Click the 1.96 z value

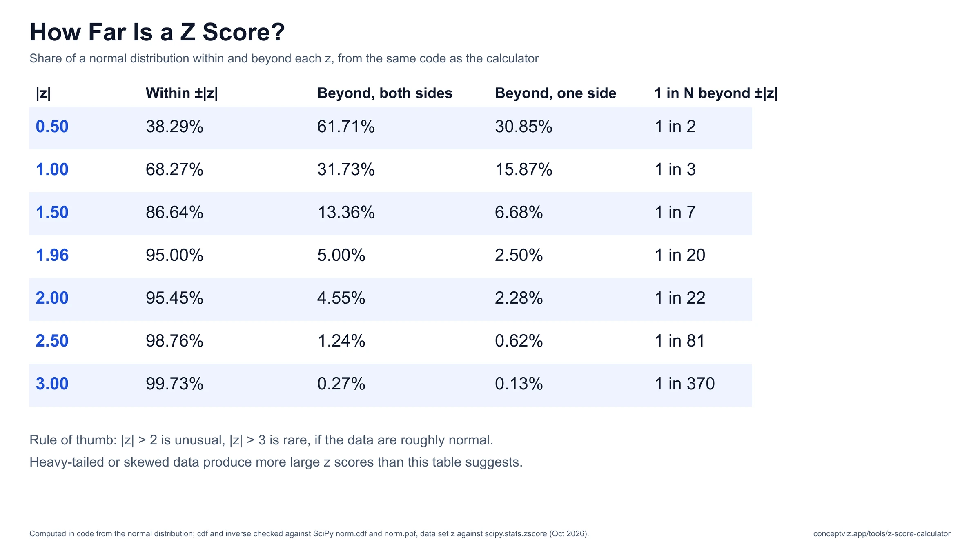click(52, 255)
